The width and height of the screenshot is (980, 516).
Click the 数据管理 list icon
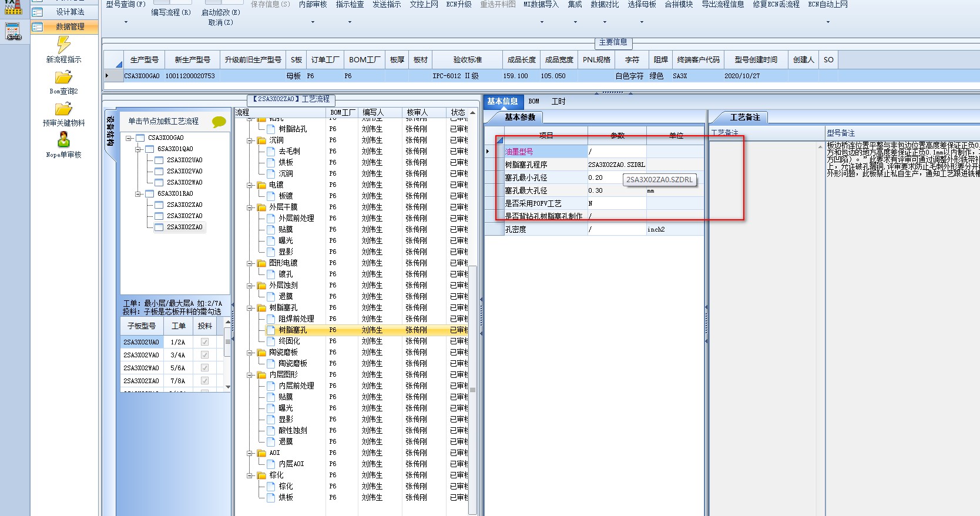tap(37, 26)
